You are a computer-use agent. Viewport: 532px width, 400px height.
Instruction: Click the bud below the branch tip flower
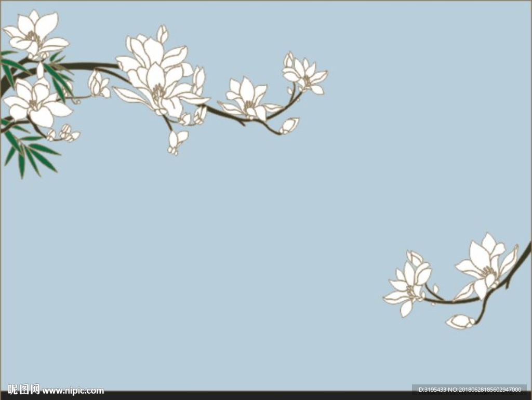[x=289, y=126]
